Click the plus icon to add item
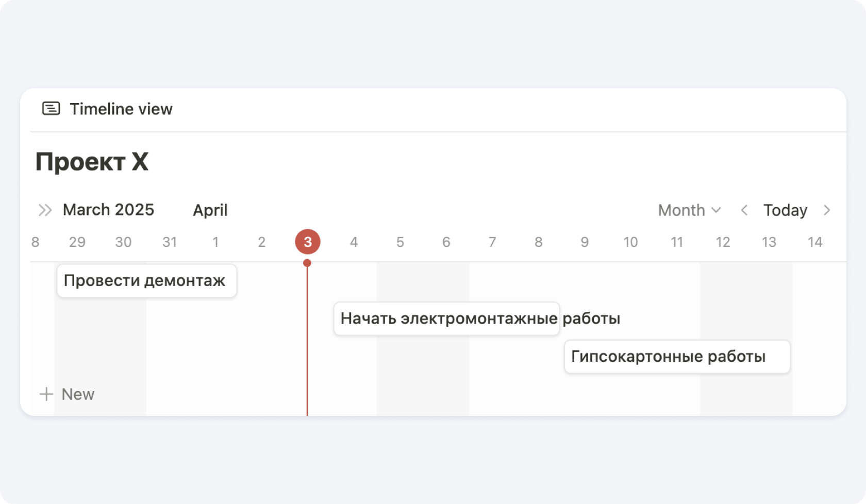Image resolution: width=866 pixels, height=504 pixels. [x=46, y=394]
